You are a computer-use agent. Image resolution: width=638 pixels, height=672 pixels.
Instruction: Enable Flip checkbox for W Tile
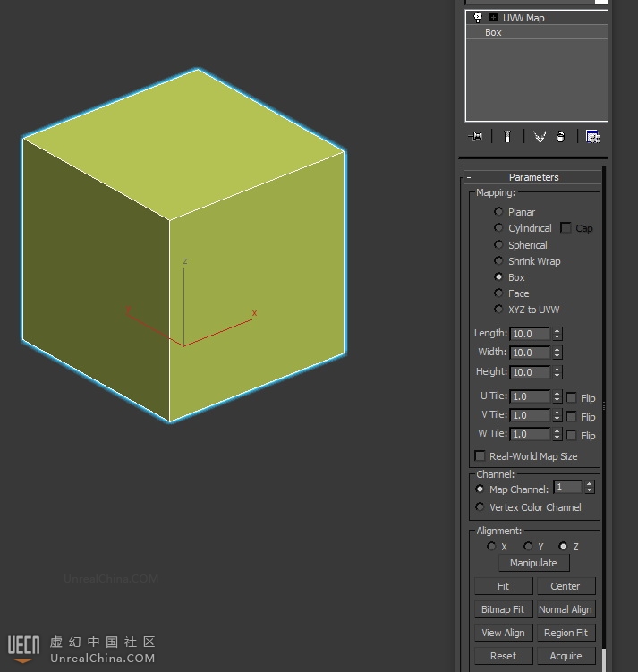[x=571, y=435]
